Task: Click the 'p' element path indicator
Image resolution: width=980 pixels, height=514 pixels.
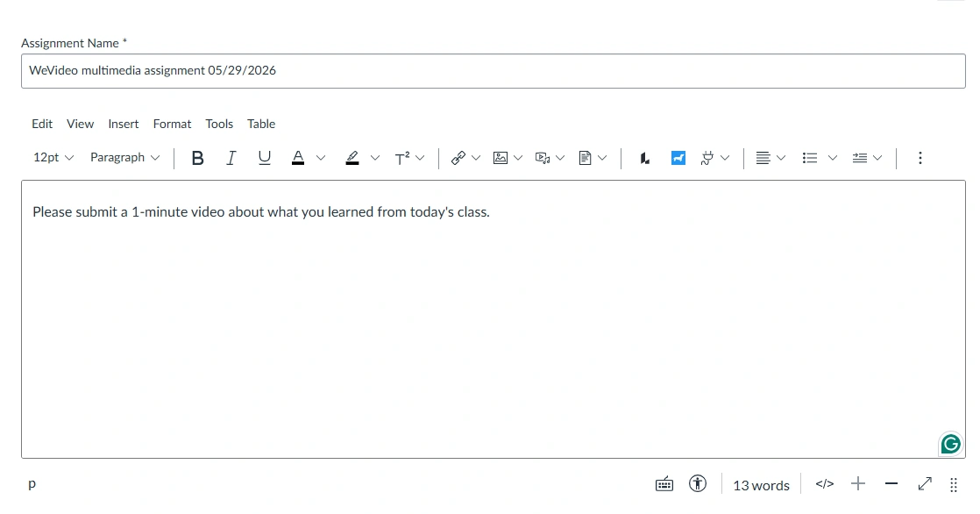Action: coord(32,484)
